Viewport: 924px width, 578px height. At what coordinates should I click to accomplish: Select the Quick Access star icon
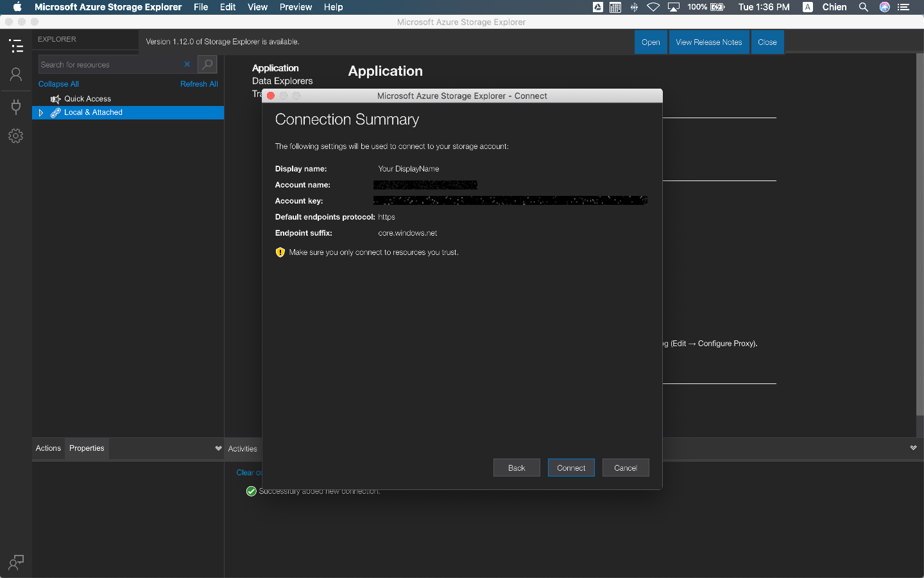(x=55, y=99)
